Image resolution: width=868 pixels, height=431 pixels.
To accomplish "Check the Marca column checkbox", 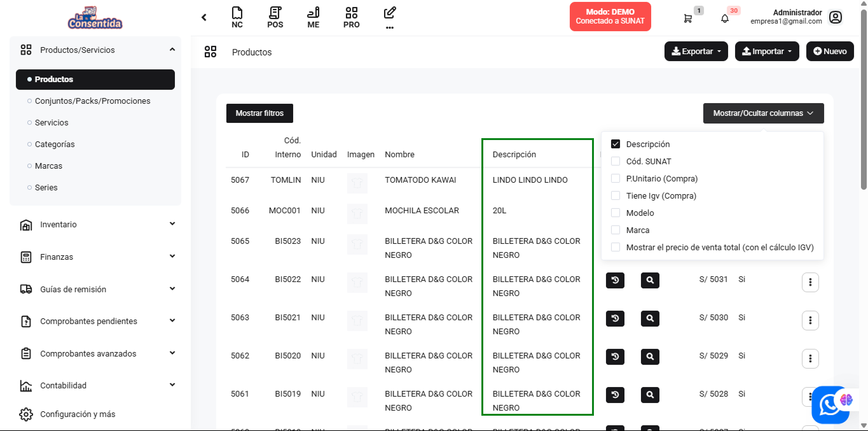I will click(616, 230).
